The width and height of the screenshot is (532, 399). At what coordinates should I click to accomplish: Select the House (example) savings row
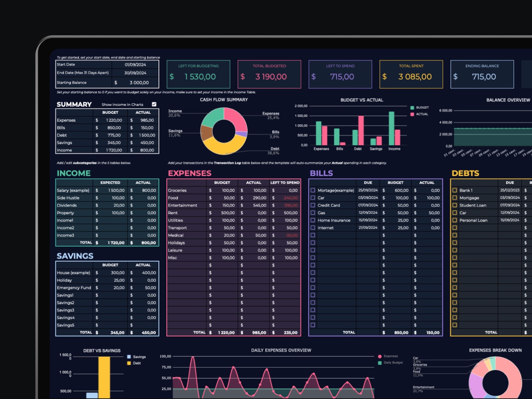107,273
